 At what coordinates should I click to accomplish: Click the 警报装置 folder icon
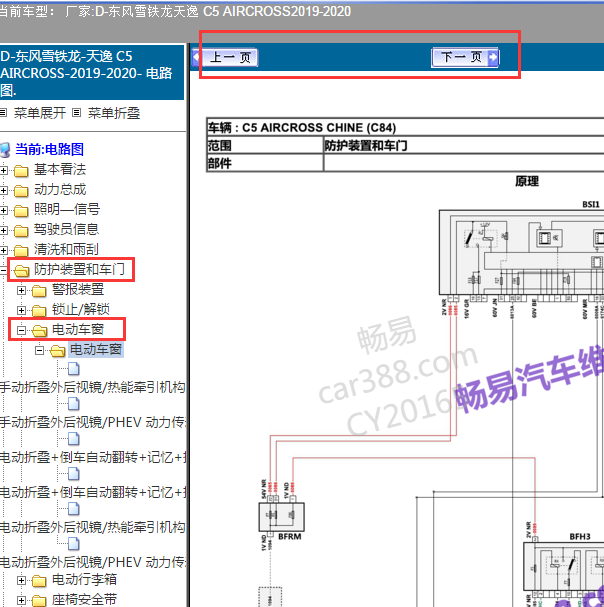pos(39,291)
